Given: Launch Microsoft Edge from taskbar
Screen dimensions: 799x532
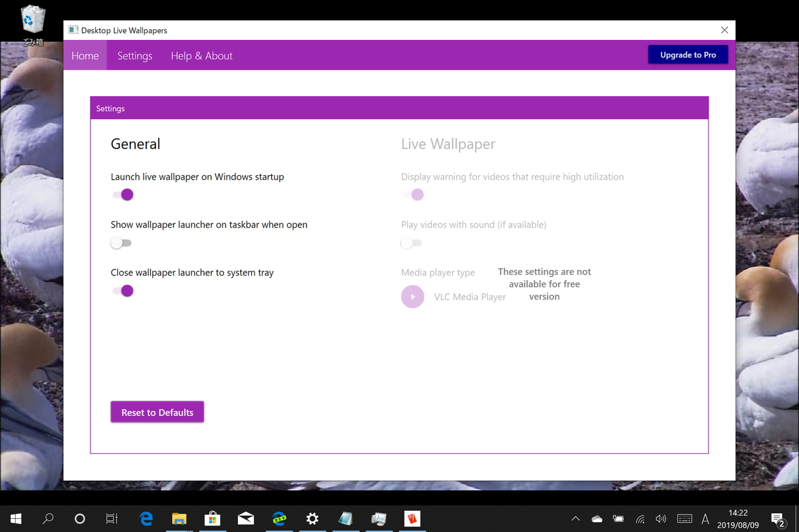Looking at the screenshot, I should (x=146, y=518).
